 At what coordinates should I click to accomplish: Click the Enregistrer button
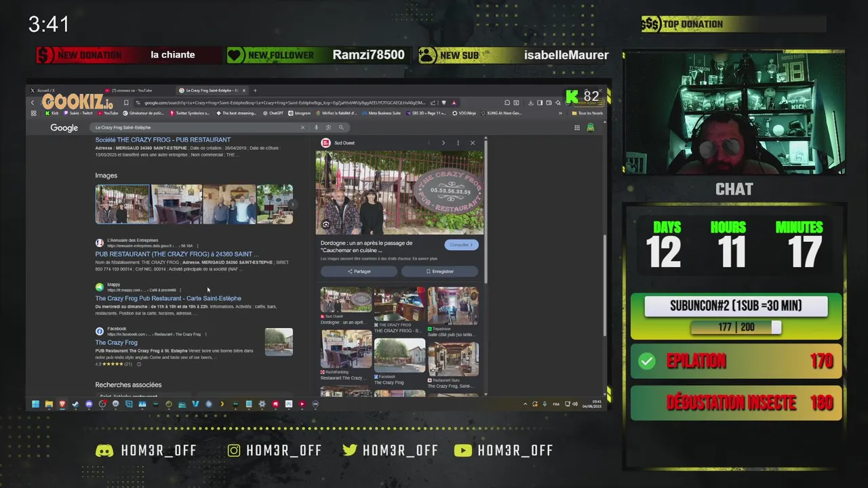pyautogui.click(x=439, y=271)
